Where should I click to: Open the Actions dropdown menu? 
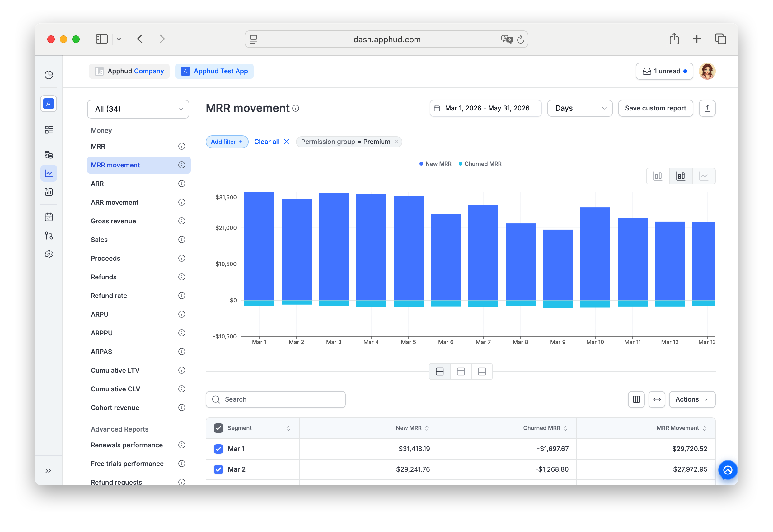[x=692, y=399]
